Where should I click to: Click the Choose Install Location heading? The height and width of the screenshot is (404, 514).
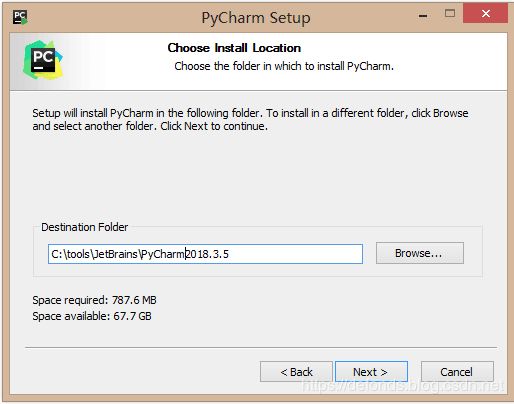(234, 48)
